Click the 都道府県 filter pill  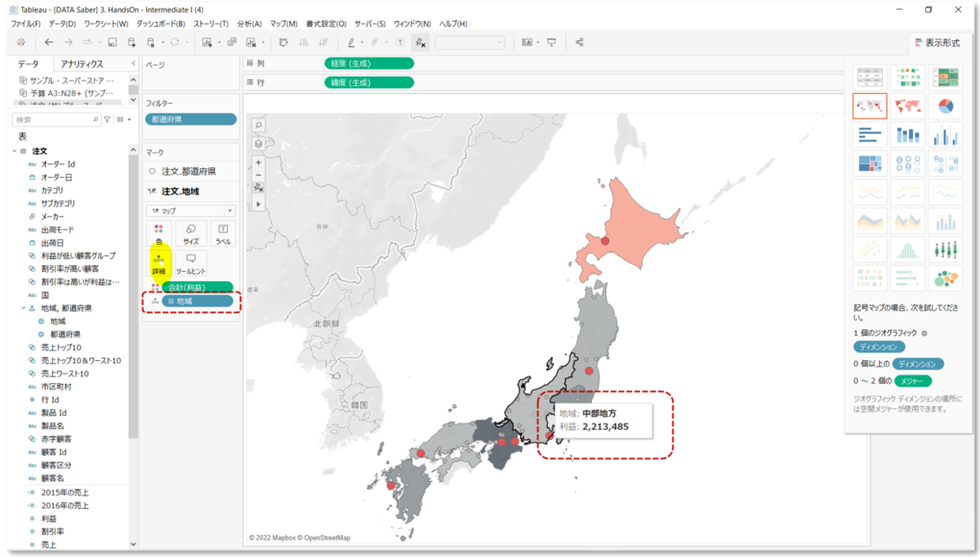[191, 119]
